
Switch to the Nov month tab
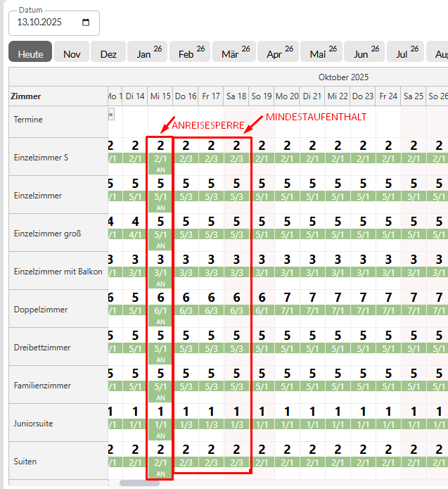coord(72,53)
